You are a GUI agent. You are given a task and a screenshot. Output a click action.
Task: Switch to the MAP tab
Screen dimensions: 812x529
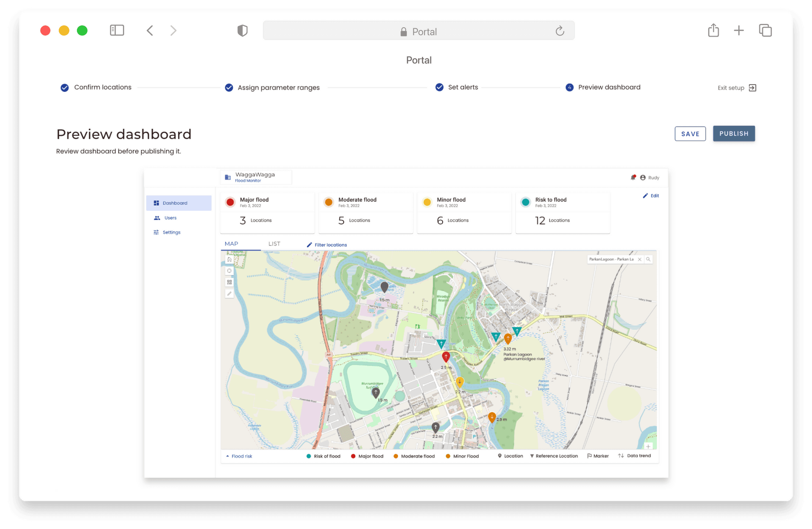(x=231, y=244)
